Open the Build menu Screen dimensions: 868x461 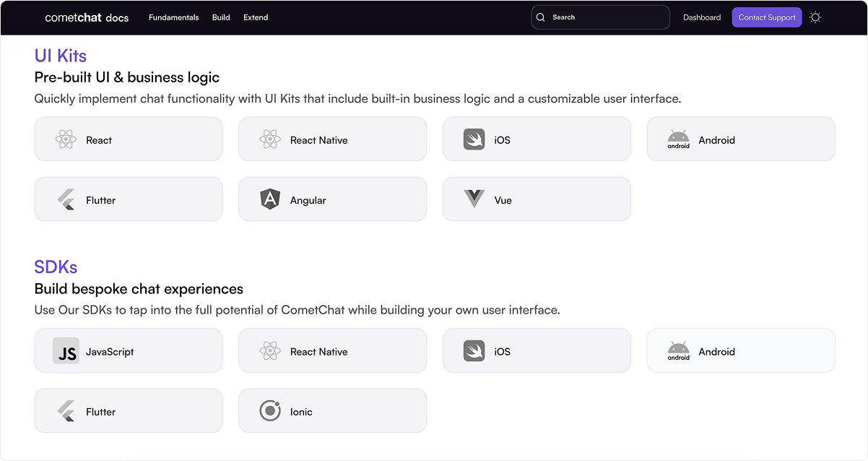tap(221, 17)
